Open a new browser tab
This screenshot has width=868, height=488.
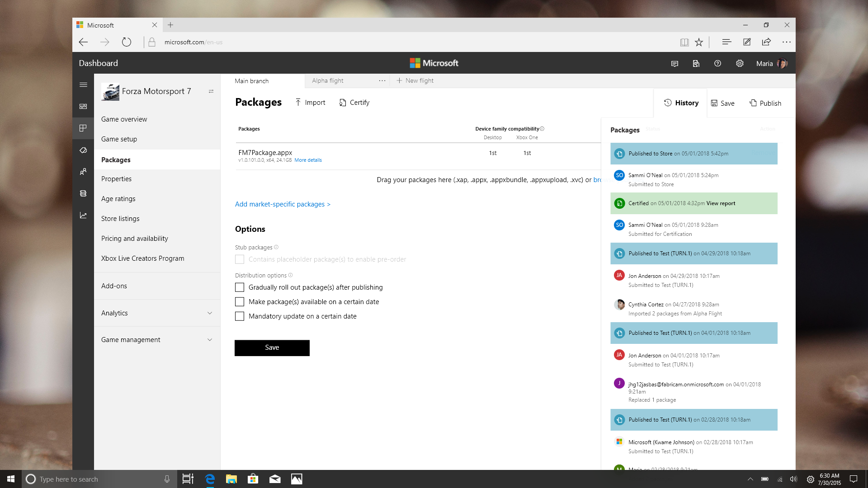[170, 25]
